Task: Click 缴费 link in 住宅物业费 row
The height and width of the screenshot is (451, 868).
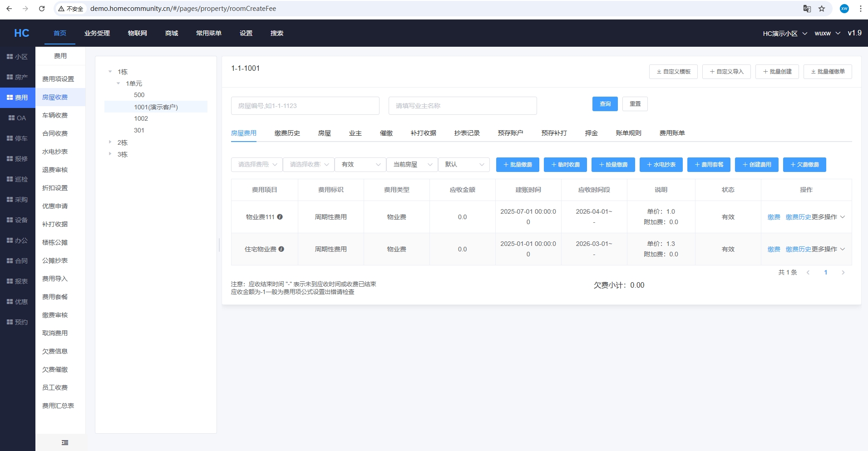Action: pyautogui.click(x=774, y=249)
